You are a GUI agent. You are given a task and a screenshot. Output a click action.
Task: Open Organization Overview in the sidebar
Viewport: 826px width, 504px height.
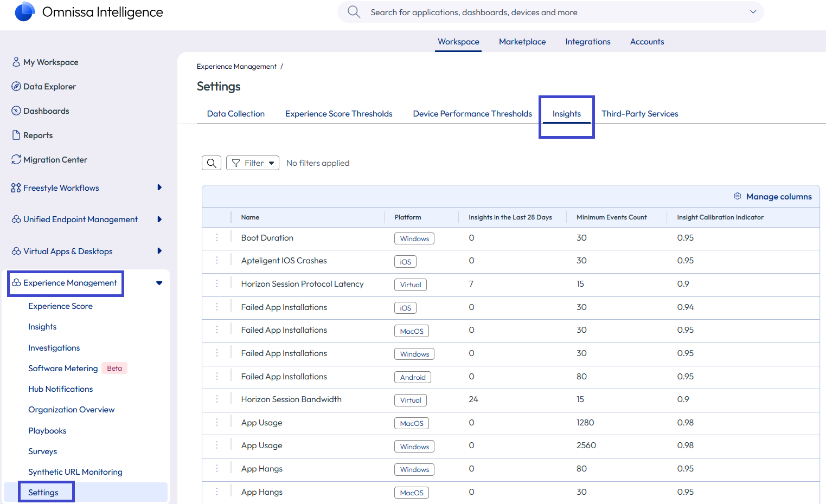coord(71,409)
